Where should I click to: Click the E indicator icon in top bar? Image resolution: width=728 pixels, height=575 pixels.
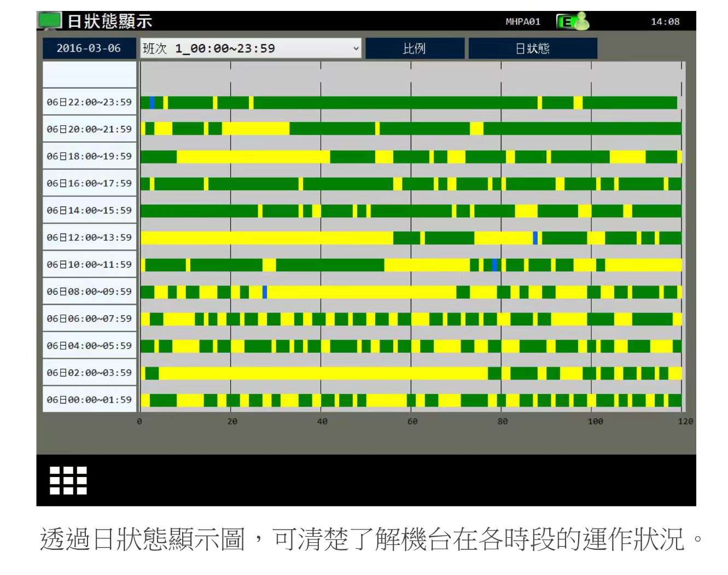tap(566, 21)
